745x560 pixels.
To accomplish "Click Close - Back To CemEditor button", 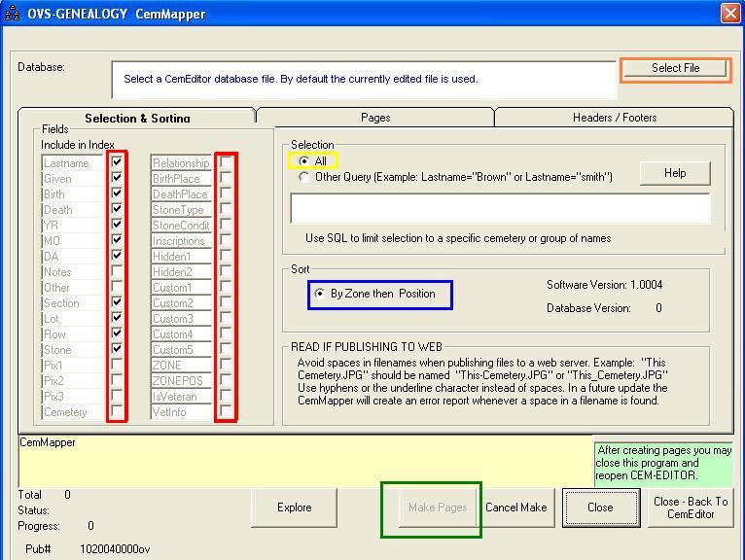I will (691, 507).
